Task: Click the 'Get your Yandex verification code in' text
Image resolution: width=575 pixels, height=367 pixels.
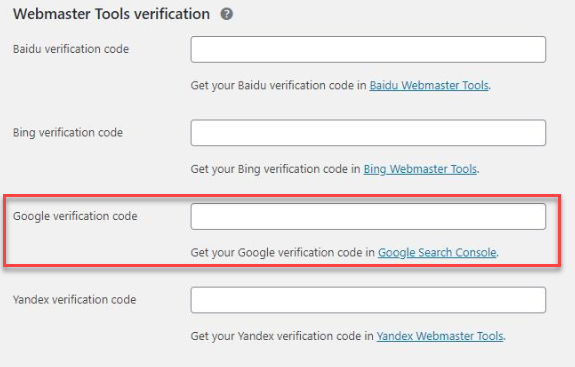Action: click(x=282, y=336)
